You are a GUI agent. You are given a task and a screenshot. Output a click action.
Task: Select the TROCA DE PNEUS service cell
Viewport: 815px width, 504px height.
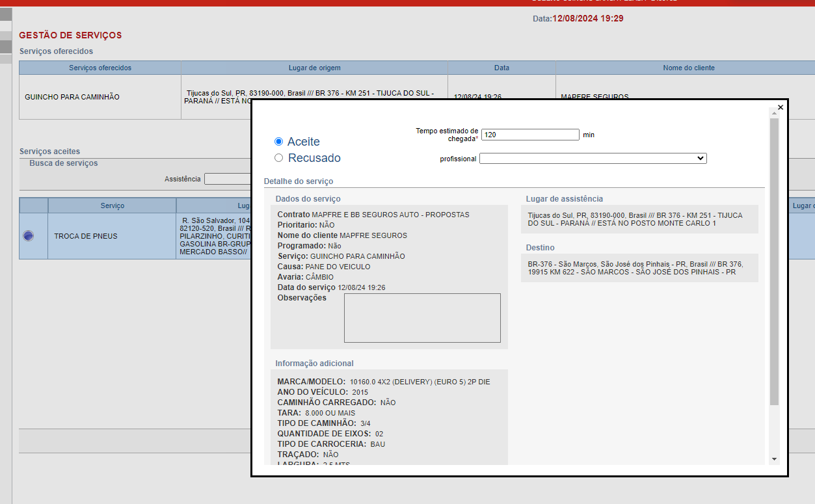(x=86, y=236)
